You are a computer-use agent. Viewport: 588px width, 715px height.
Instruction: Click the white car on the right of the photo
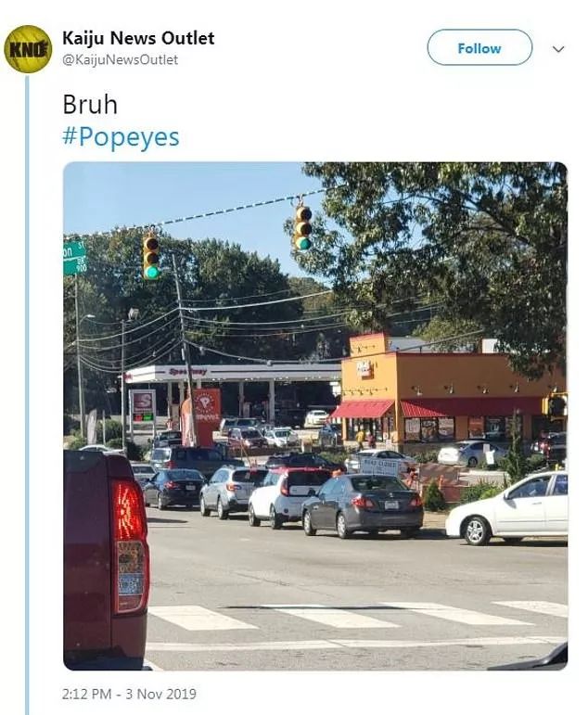[506, 508]
